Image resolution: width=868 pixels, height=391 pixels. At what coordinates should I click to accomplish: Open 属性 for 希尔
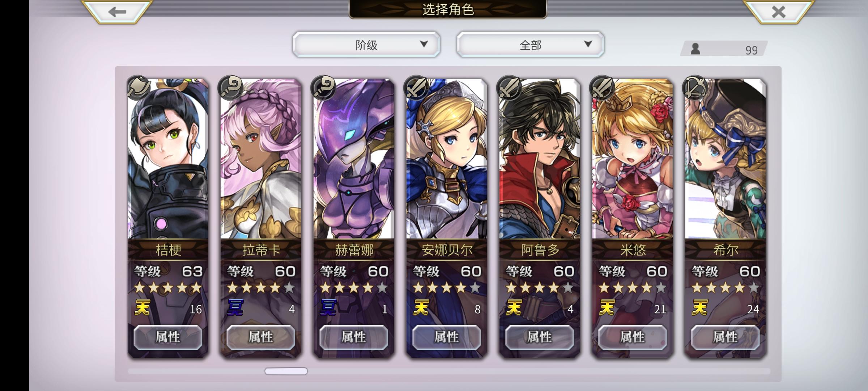726,337
